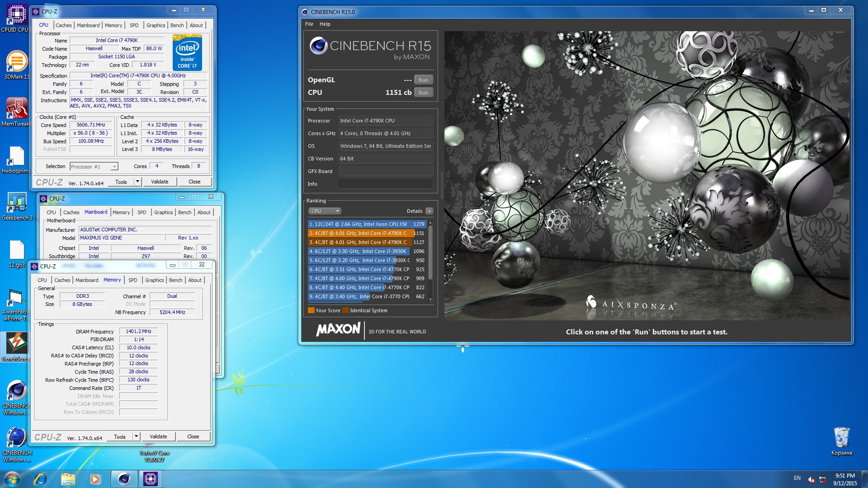Open MemTweakIt desktop icon

[16, 112]
